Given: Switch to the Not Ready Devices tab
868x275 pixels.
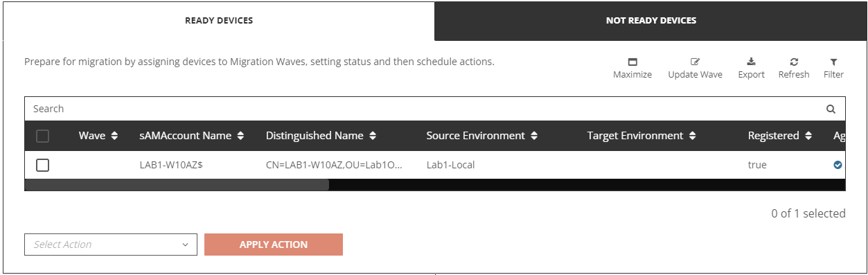Looking at the screenshot, I should click(x=651, y=21).
